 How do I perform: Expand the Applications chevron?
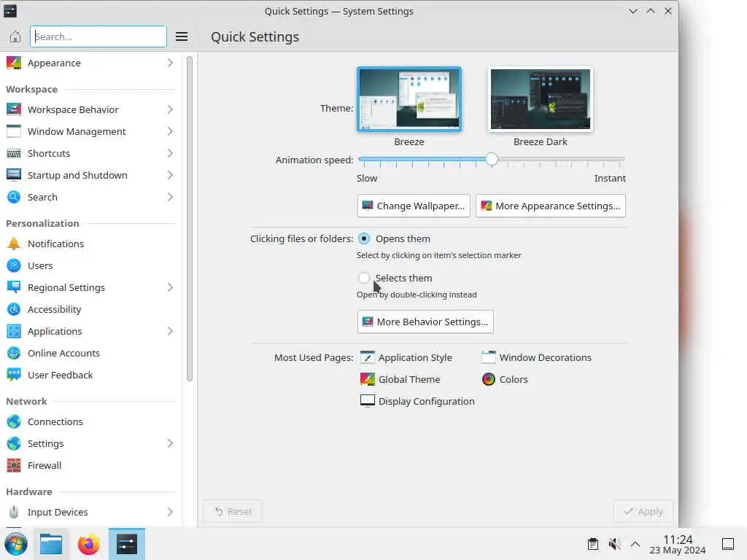170,332
